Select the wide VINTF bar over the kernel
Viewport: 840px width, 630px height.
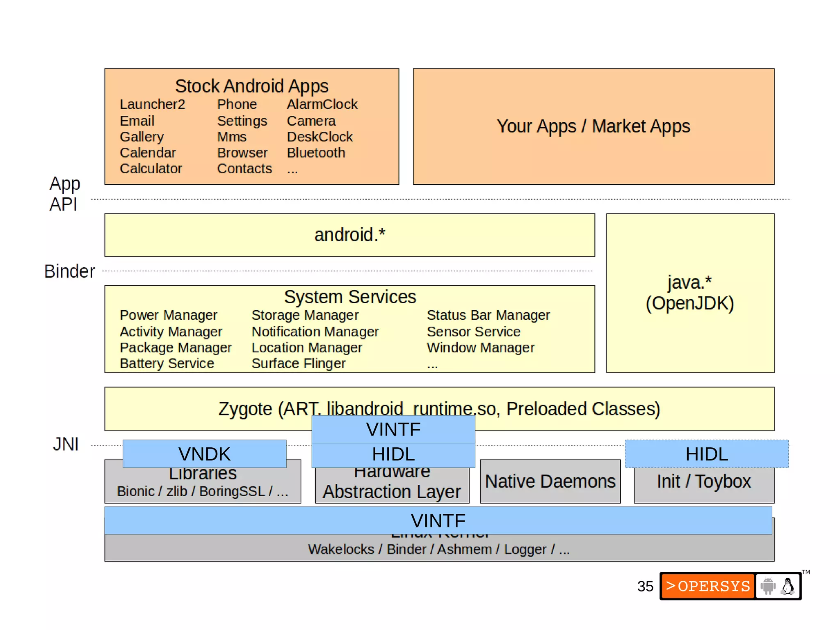(438, 520)
